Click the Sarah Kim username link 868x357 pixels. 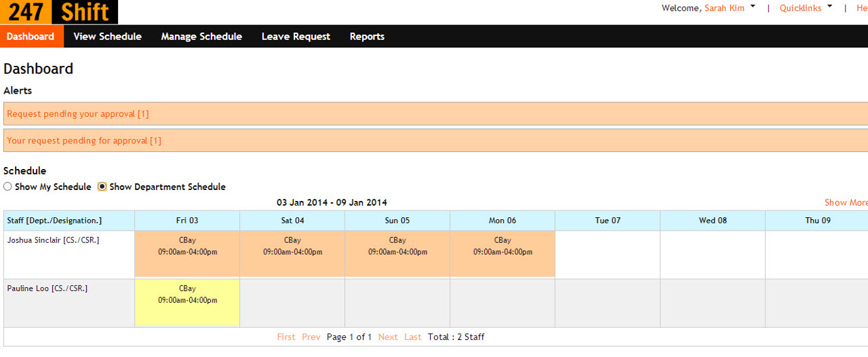click(724, 8)
